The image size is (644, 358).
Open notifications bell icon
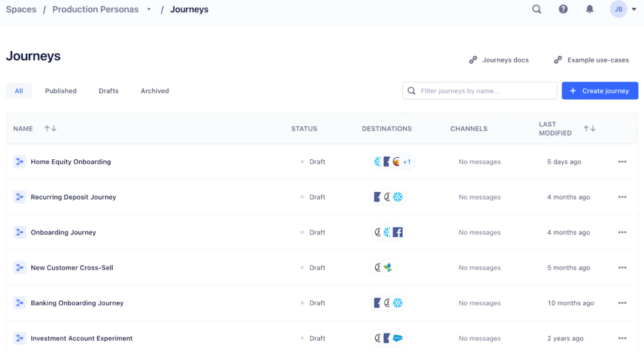(x=590, y=9)
